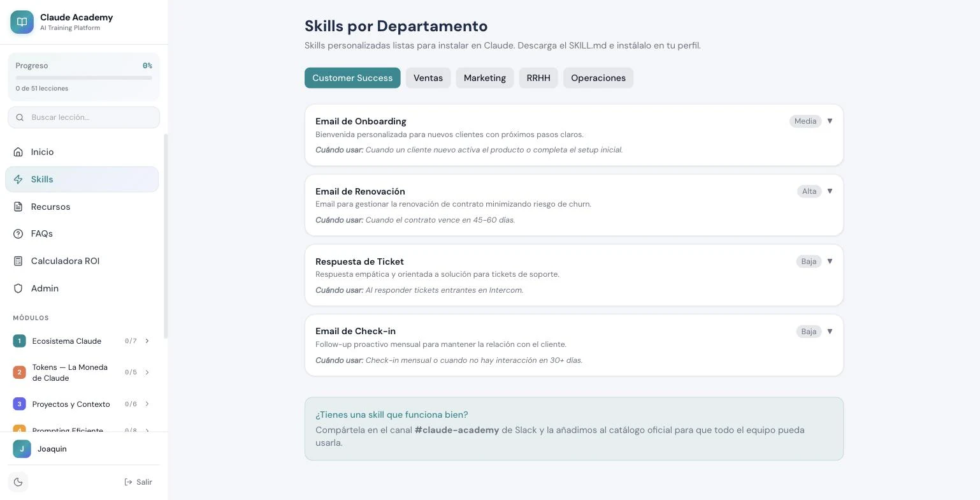Click the search magnifier icon

tap(20, 117)
